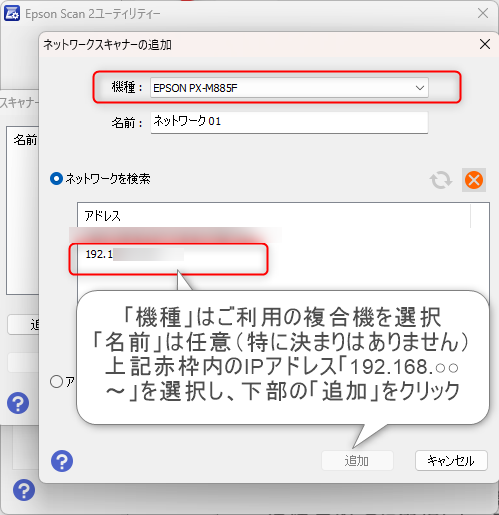Image resolution: width=499 pixels, height=515 pixels.
Task: Click the アドレス column header
Action: (x=274, y=216)
